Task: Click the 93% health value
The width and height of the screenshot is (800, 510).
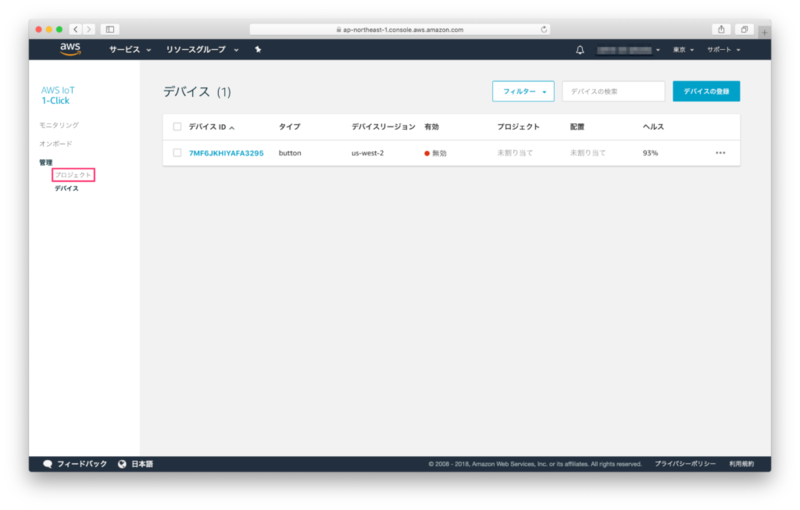Action: tap(650, 153)
